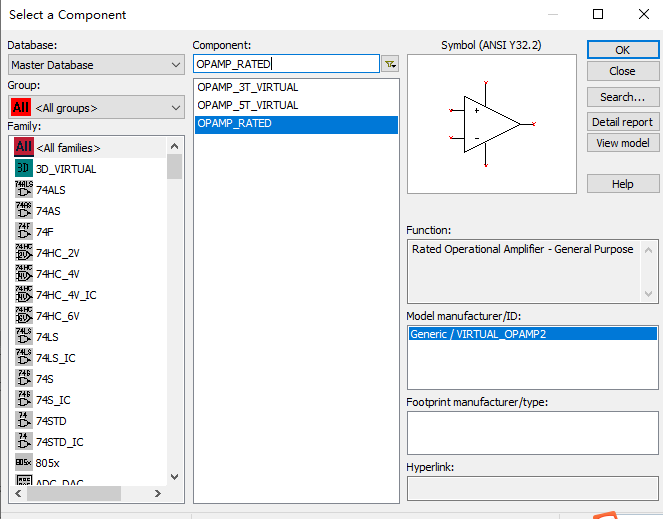Screen dimensions: 663x519
Task: Confirm selection with OK button
Action: click(x=622, y=50)
